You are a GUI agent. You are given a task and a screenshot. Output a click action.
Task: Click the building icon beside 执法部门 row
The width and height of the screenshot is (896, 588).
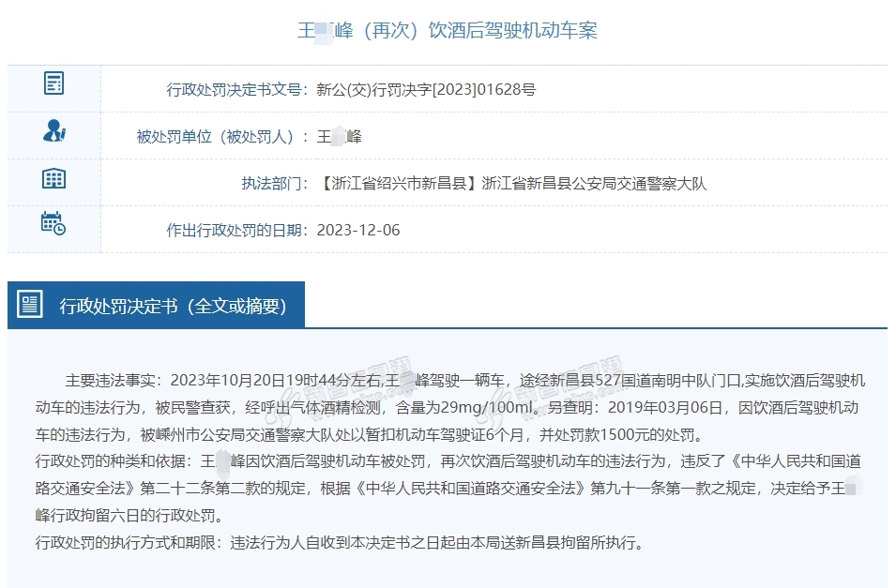54,178
